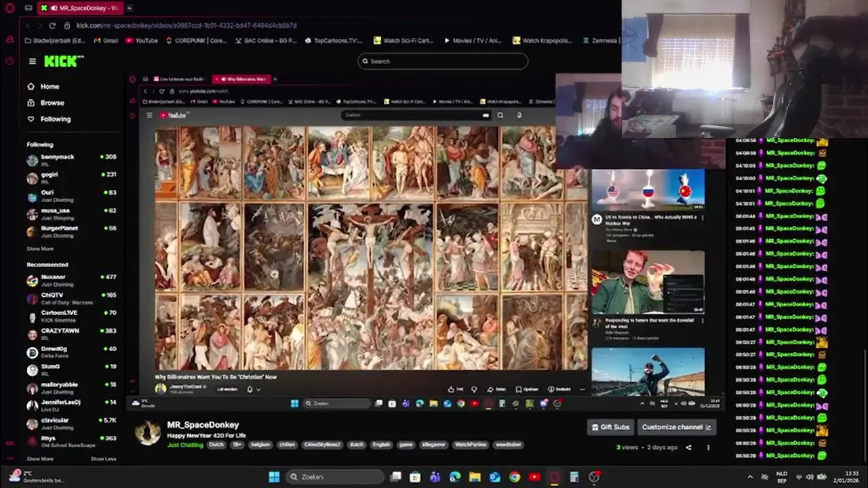Reload the page with browser refresh icon
Image resolution: width=868 pixels, height=488 pixels.
click(52, 25)
